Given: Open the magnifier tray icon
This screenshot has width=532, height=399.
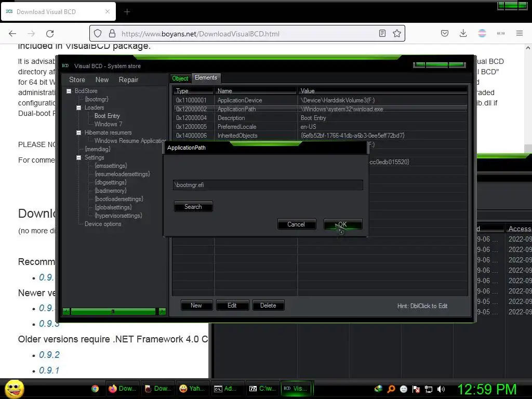Looking at the screenshot, I should point(391,389).
